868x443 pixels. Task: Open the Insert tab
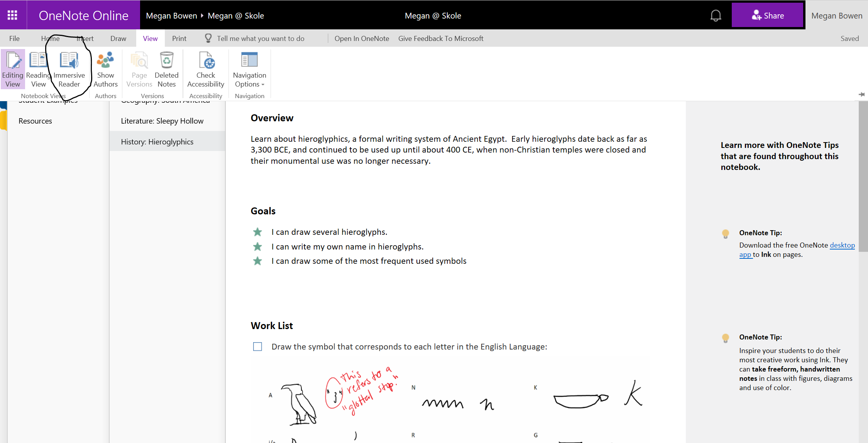point(85,38)
